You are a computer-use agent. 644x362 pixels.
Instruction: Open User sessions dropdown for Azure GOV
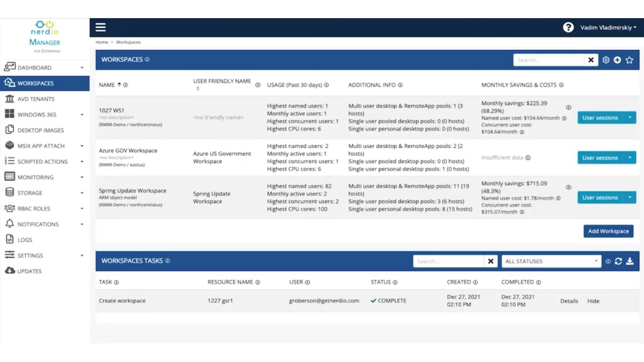tap(630, 158)
